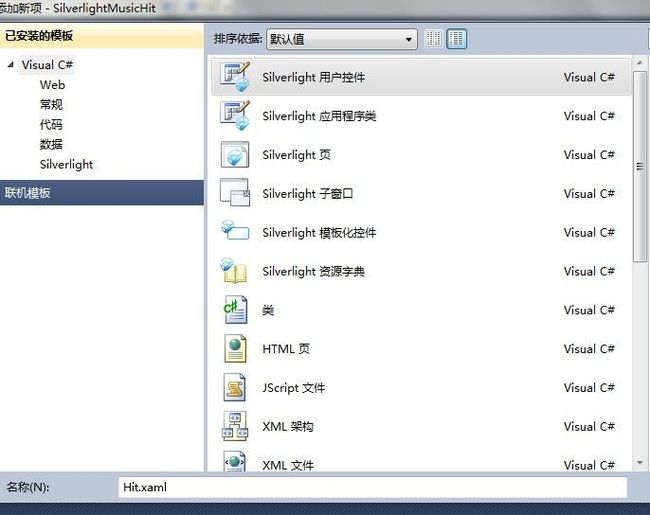Click the template list scroll down arrow
650x515 pixels.
tap(640, 462)
